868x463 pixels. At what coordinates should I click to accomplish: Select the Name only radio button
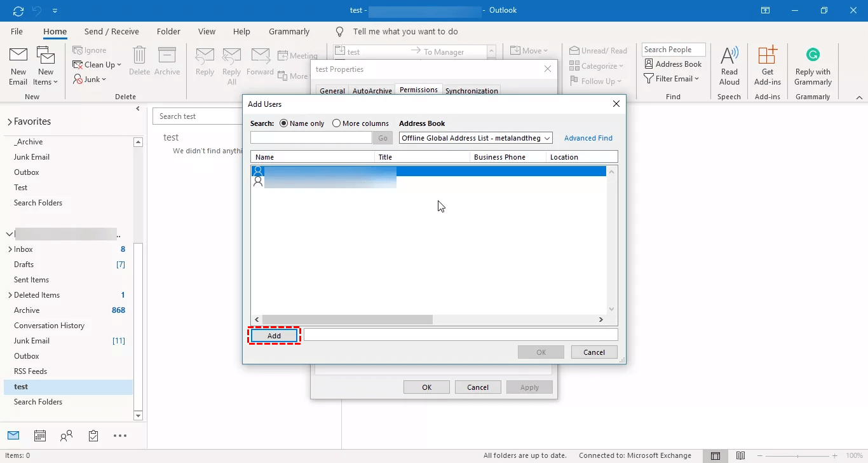(284, 123)
